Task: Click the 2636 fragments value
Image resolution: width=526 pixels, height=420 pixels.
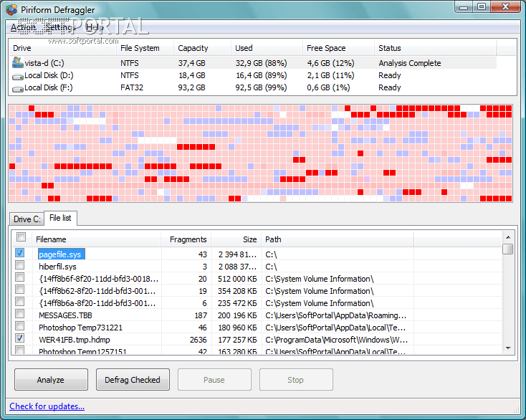Action: tap(199, 340)
